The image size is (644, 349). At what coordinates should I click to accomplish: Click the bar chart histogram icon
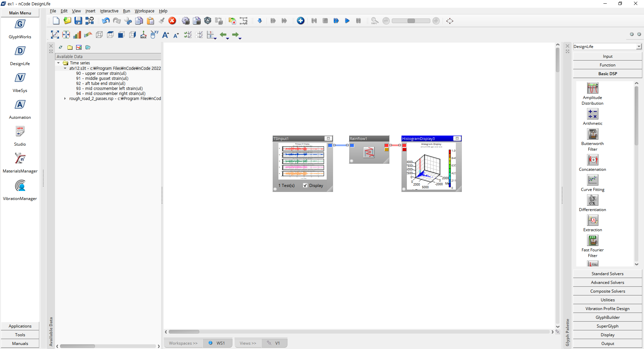point(77,35)
